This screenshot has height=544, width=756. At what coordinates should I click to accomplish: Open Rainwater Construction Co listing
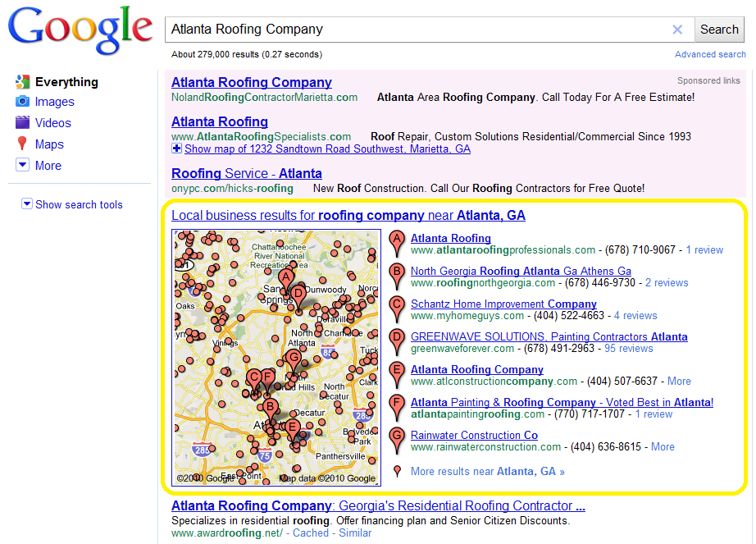[x=474, y=435]
